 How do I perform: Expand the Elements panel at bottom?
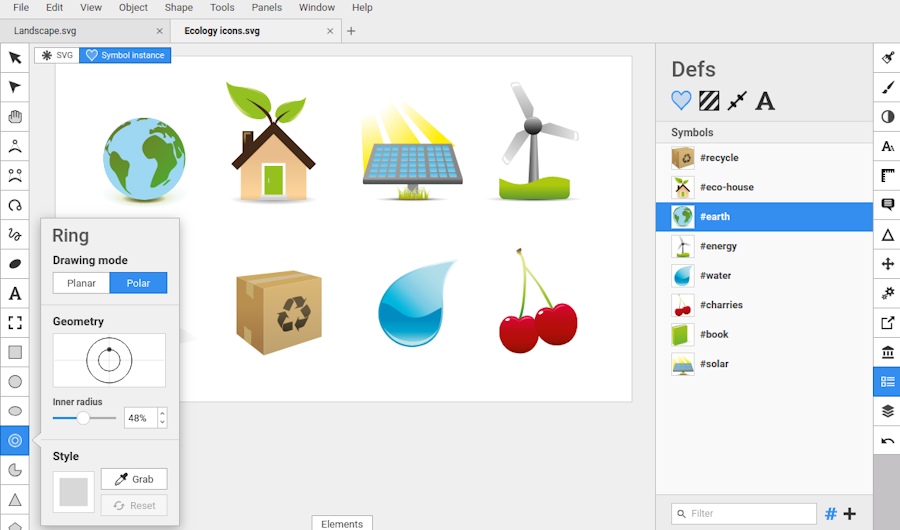pos(342,523)
